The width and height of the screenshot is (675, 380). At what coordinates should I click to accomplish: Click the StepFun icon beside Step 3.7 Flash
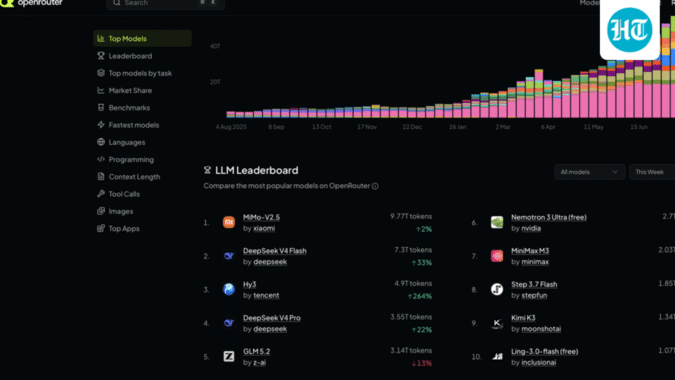pyautogui.click(x=497, y=289)
